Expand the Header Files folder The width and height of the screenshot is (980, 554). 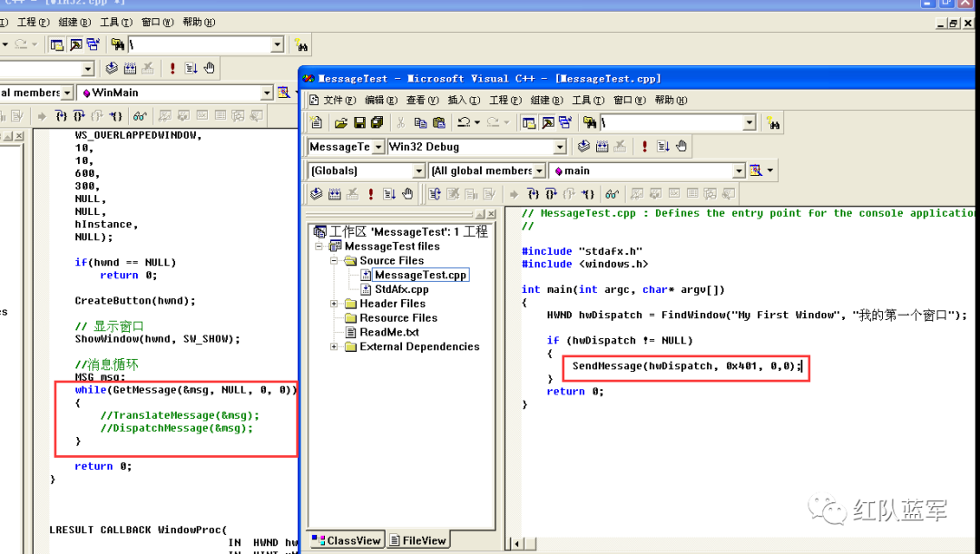[x=334, y=304]
